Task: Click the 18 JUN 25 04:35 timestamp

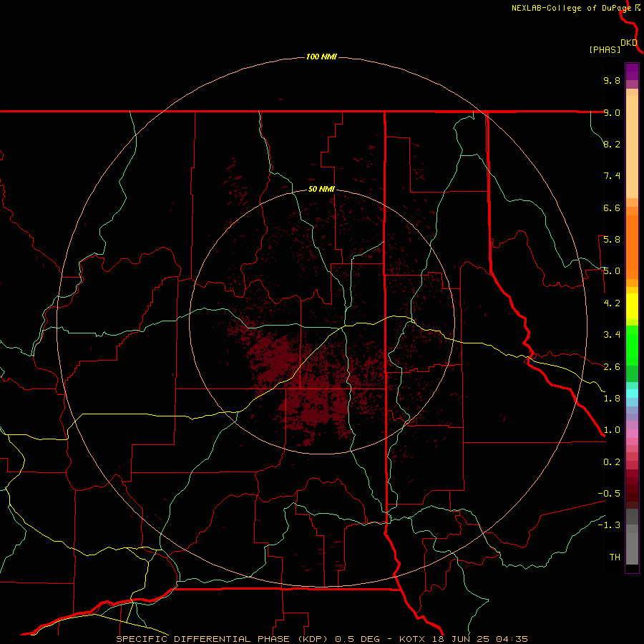Action: pyautogui.click(x=481, y=639)
